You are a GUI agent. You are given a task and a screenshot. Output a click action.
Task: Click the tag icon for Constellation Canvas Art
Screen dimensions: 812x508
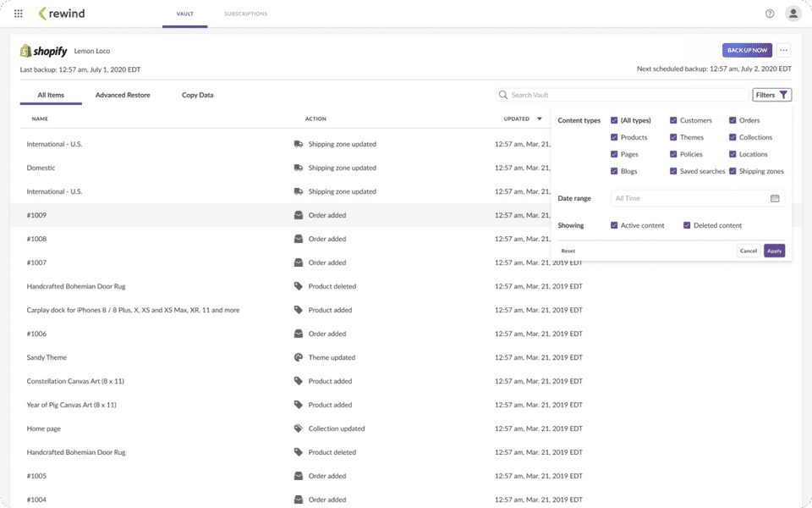click(299, 381)
